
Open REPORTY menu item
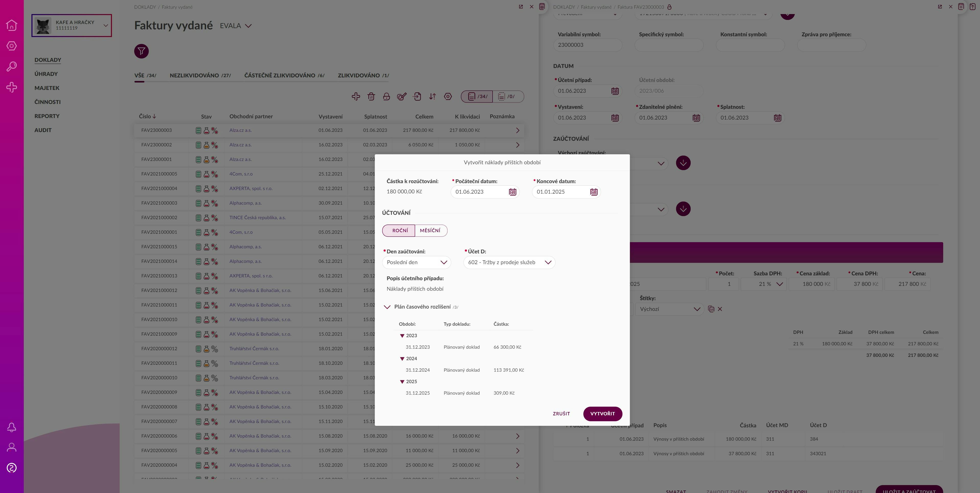[x=47, y=116]
